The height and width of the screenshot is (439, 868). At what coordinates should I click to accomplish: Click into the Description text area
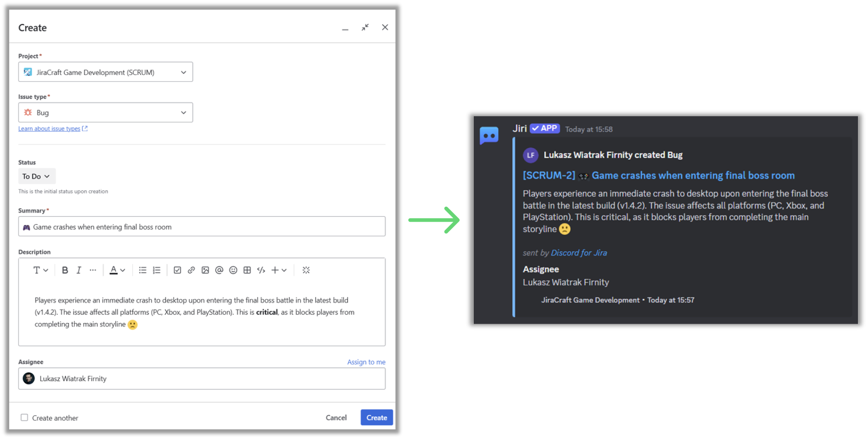202,312
